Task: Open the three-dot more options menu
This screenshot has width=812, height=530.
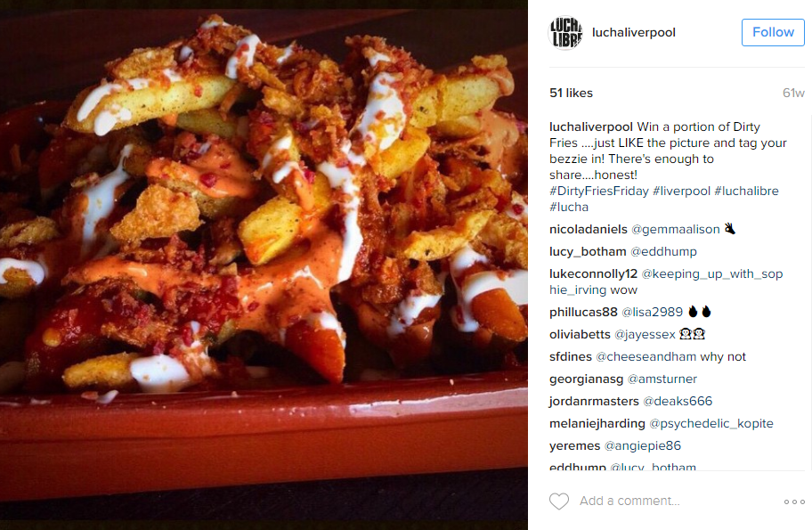Action: [794, 501]
